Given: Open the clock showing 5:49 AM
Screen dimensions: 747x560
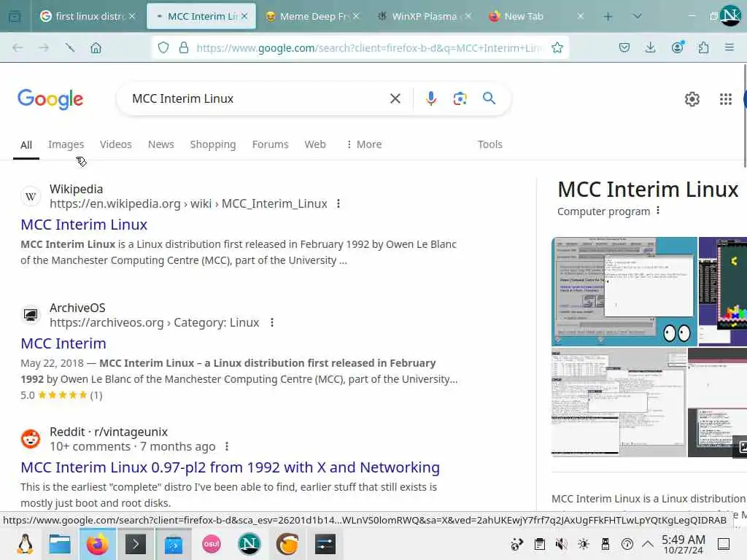Looking at the screenshot, I should point(683,544).
